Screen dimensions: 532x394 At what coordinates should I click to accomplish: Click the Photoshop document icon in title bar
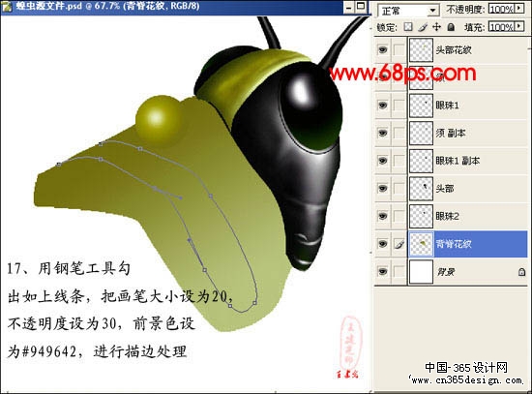[7, 7]
